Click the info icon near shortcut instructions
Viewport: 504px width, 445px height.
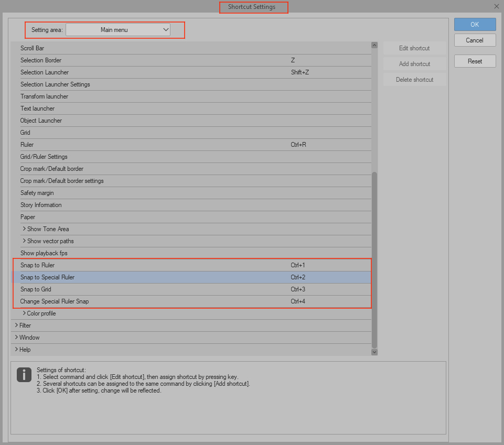coord(24,375)
